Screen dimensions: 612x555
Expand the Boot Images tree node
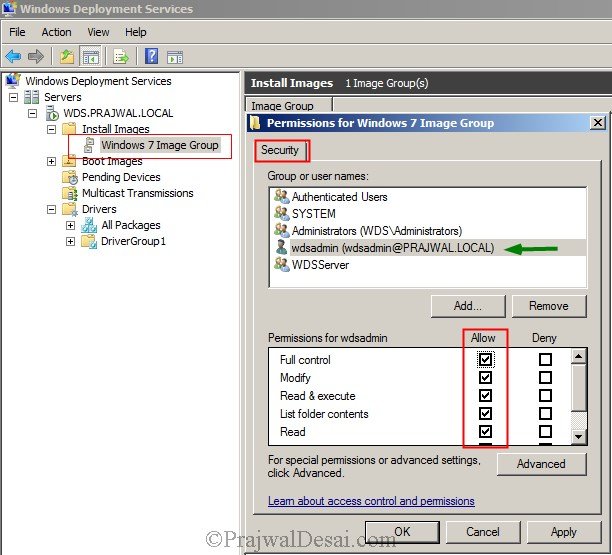(52, 161)
